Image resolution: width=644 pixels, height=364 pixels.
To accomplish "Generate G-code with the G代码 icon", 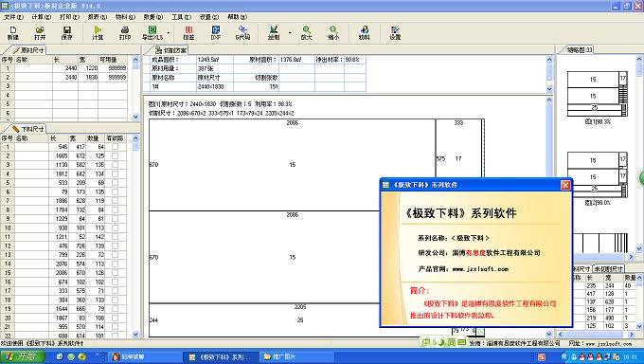I will coord(242,33).
